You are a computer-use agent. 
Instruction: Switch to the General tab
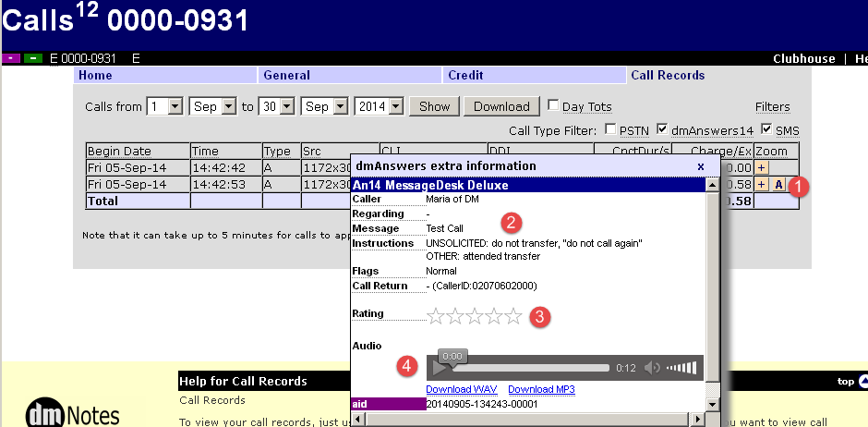point(350,75)
